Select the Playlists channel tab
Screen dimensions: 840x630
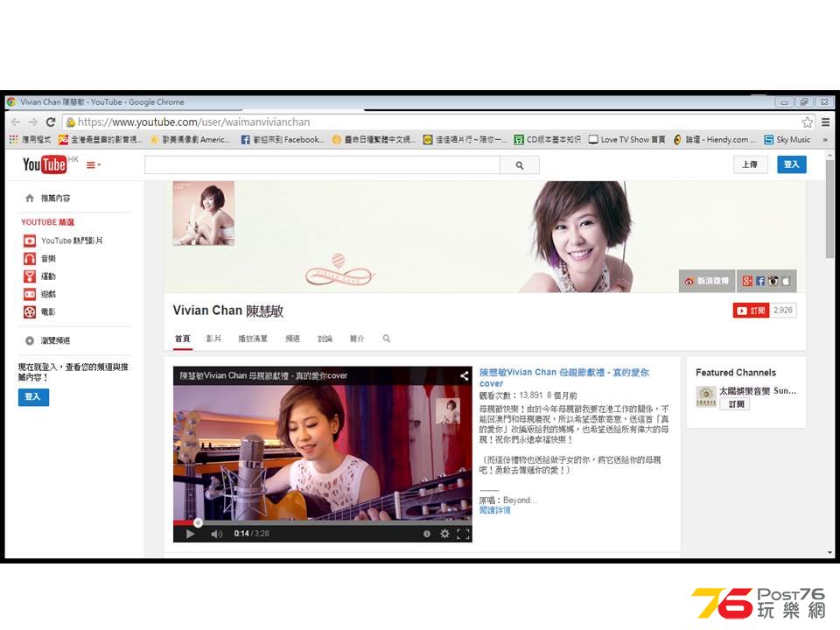[253, 339]
